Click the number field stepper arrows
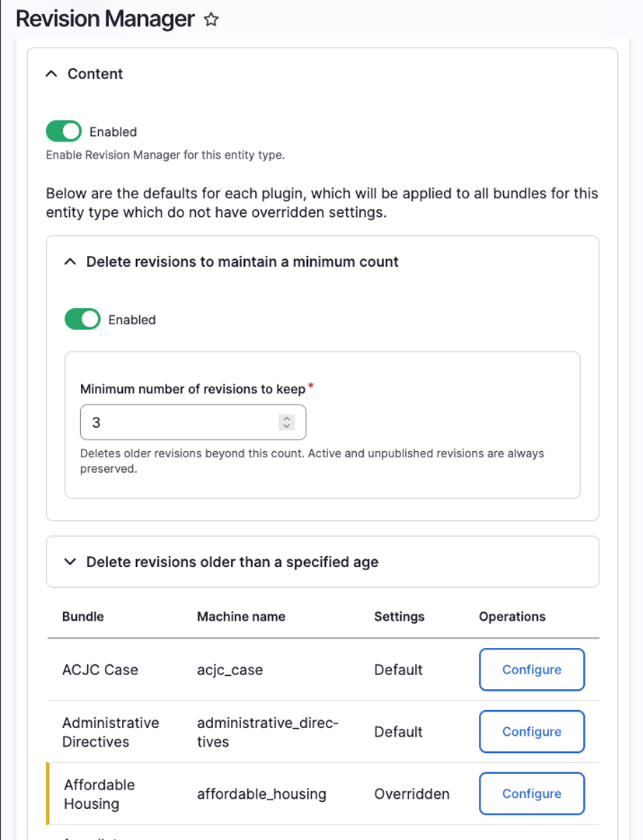Viewport: 643px width, 840px height. point(287,422)
